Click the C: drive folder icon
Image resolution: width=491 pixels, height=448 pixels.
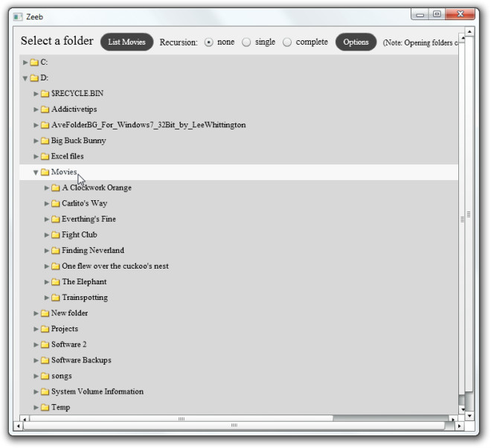click(34, 63)
